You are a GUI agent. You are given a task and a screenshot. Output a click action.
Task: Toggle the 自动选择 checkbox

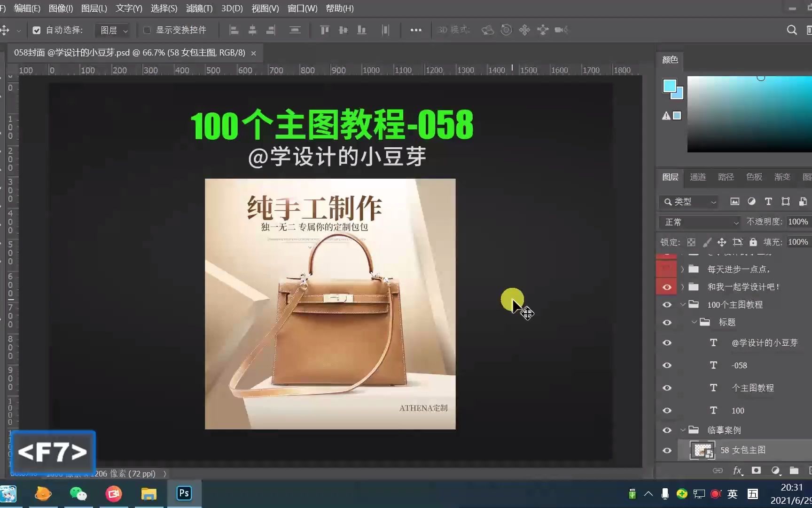tap(36, 30)
